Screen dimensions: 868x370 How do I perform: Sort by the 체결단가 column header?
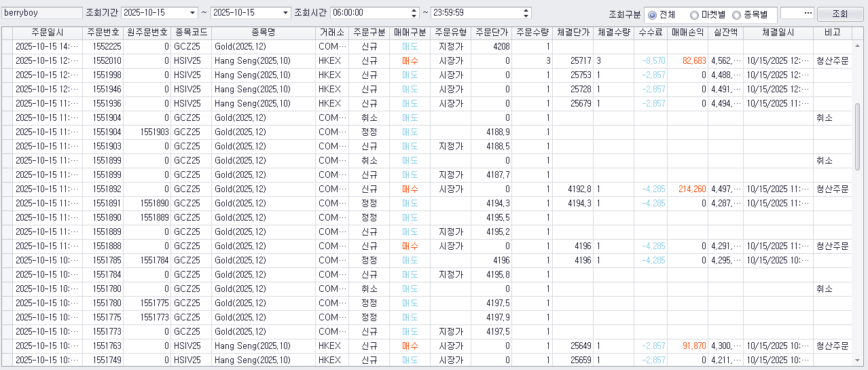[x=573, y=33]
